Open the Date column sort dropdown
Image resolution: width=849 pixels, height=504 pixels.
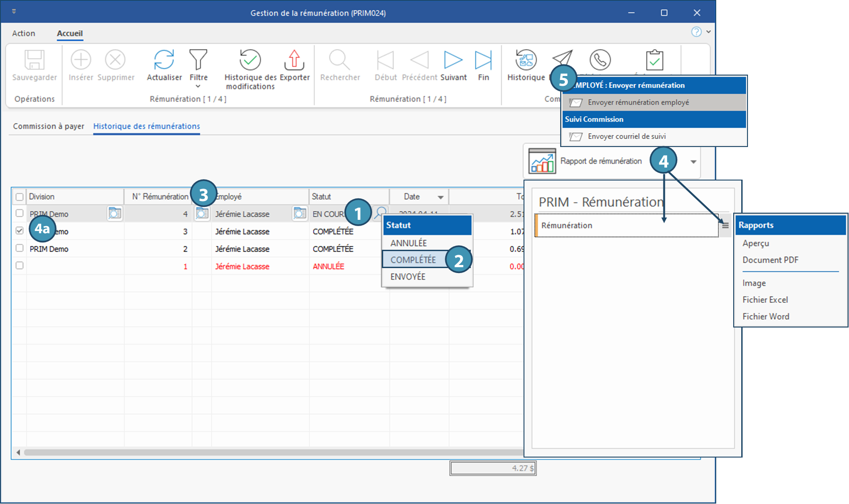pyautogui.click(x=440, y=197)
